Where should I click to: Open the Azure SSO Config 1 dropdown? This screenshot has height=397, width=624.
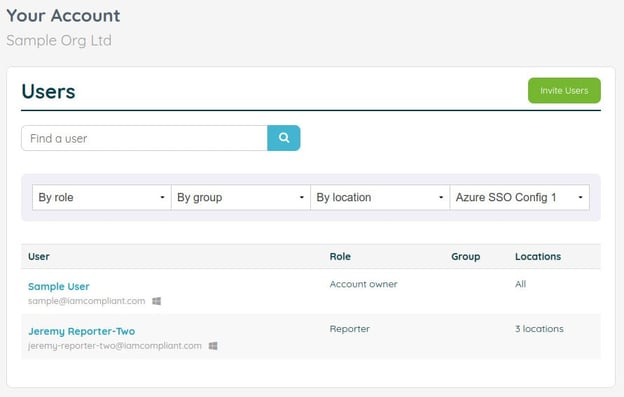(519, 197)
